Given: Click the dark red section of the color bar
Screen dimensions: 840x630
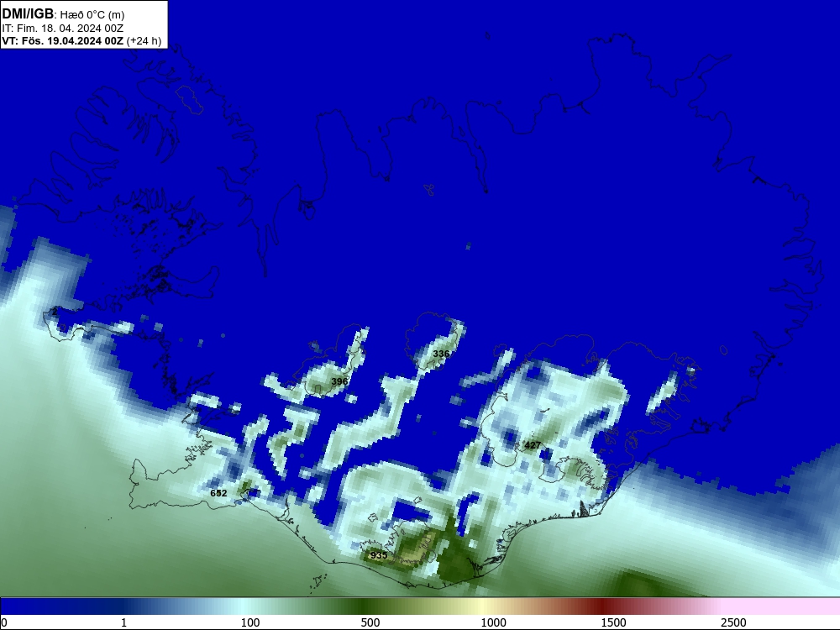Looking at the screenshot, I should tap(602, 606).
